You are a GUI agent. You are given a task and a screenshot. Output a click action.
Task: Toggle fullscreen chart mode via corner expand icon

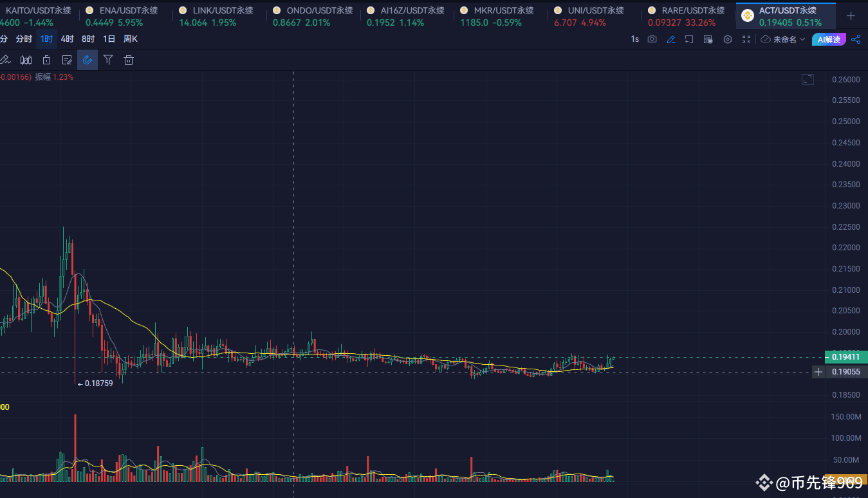click(x=808, y=78)
